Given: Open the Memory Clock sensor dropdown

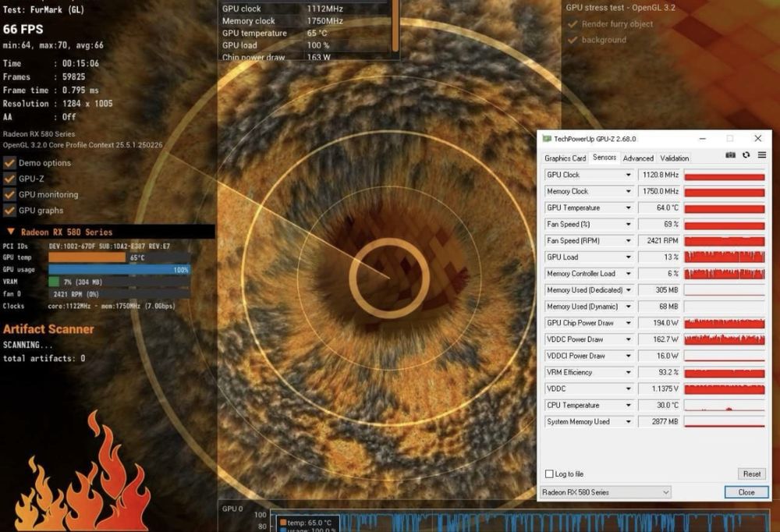Looking at the screenshot, I should tap(628, 192).
